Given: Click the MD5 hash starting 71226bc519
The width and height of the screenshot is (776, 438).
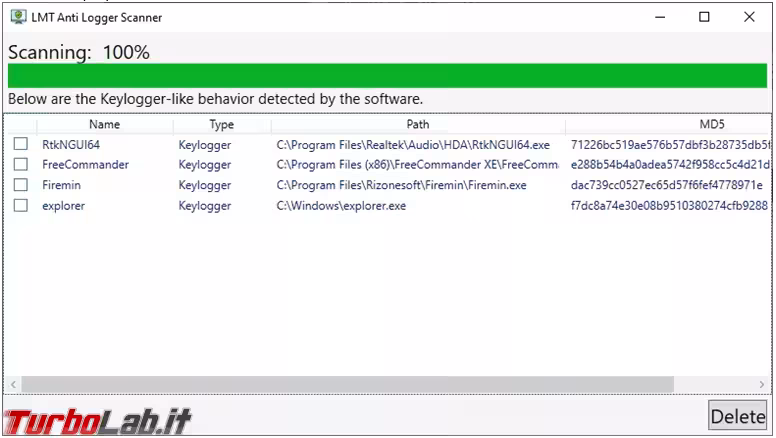Looking at the screenshot, I should 670,145.
